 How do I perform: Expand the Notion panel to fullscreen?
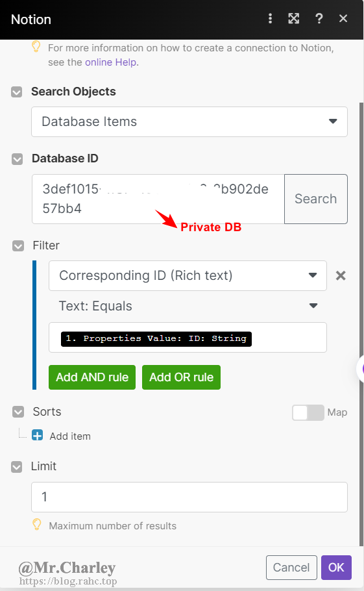coord(294,18)
